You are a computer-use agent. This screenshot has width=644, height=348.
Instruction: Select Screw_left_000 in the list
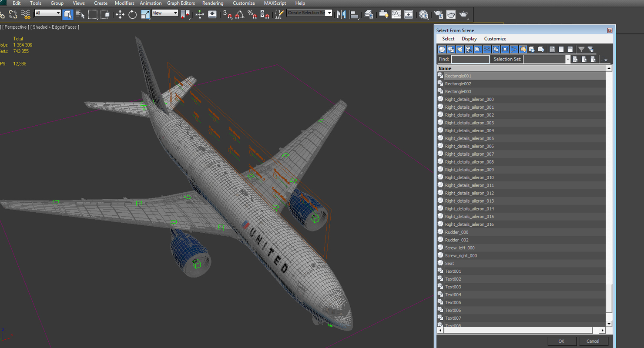521,248
